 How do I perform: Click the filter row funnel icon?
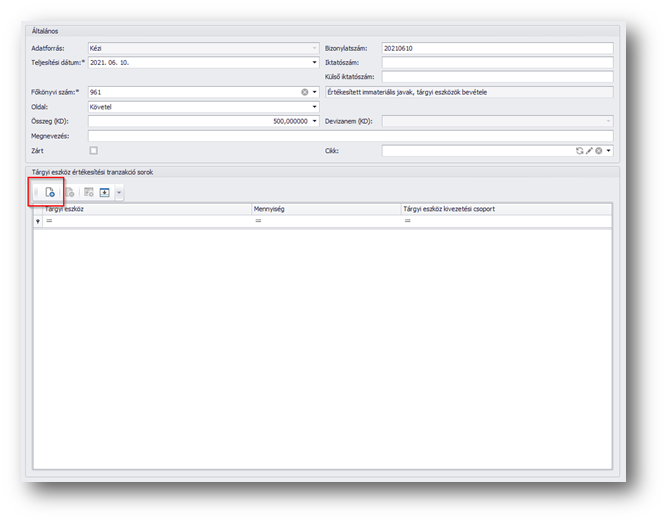[x=39, y=220]
